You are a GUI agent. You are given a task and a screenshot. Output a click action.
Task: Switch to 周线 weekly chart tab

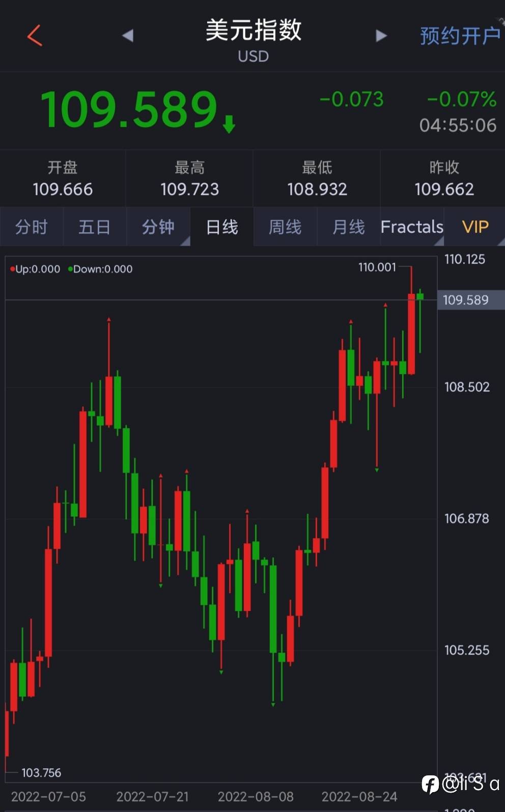point(285,227)
